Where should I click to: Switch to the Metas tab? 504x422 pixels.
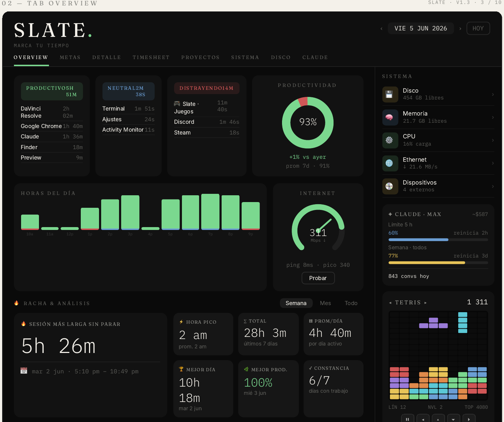coord(70,58)
